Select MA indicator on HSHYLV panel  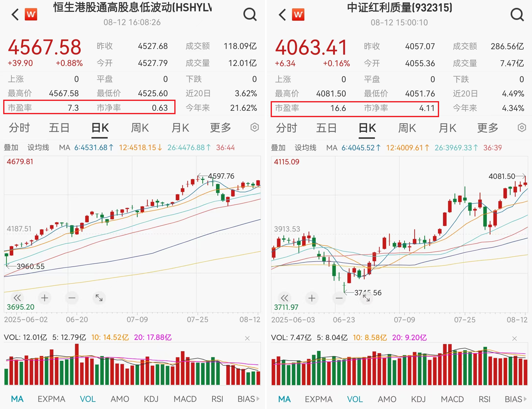(x=17, y=399)
